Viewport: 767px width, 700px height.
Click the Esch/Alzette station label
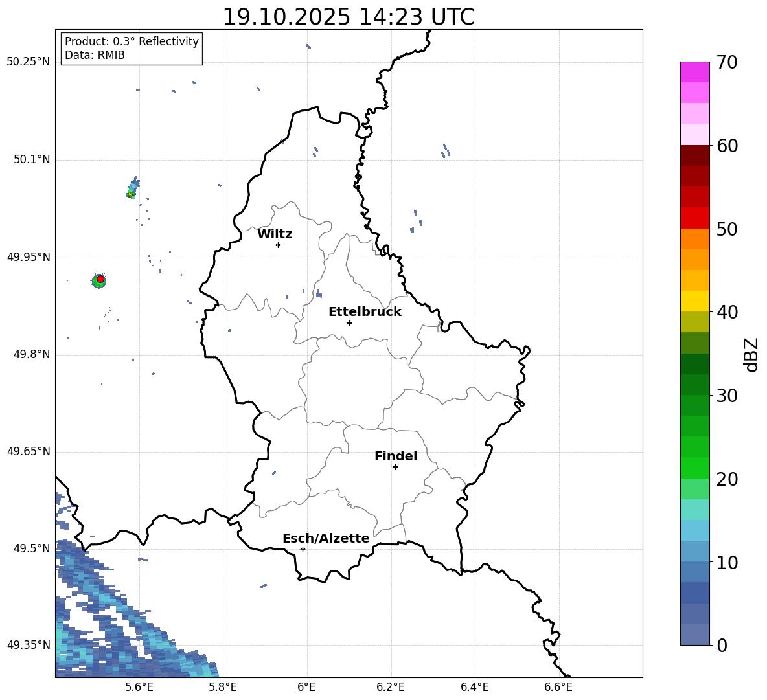(x=326, y=538)
